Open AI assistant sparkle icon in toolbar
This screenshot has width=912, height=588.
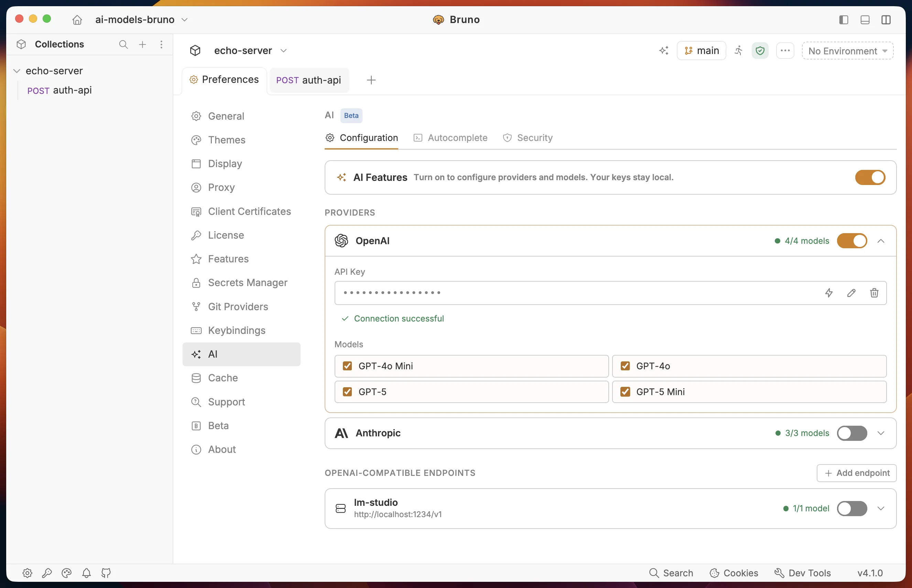[664, 51]
